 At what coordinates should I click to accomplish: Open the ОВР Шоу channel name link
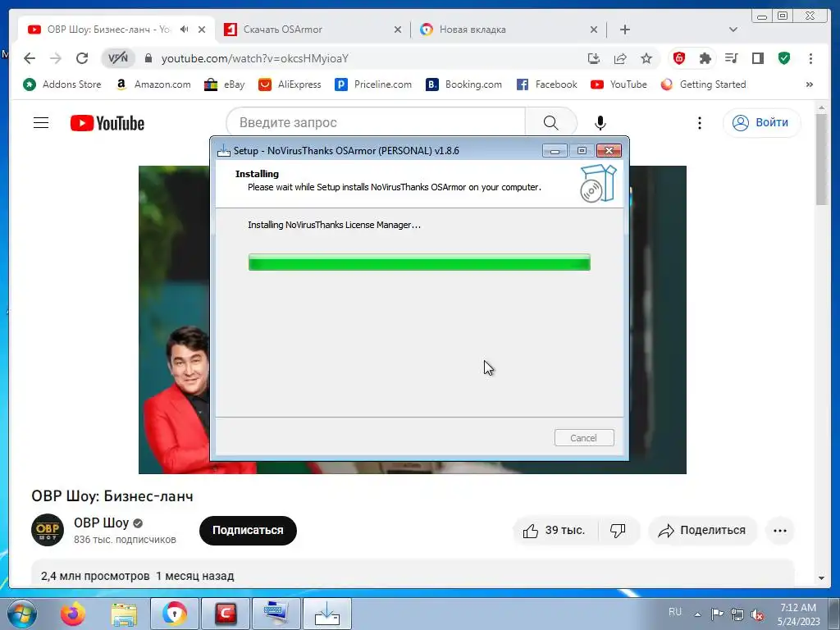(x=101, y=523)
